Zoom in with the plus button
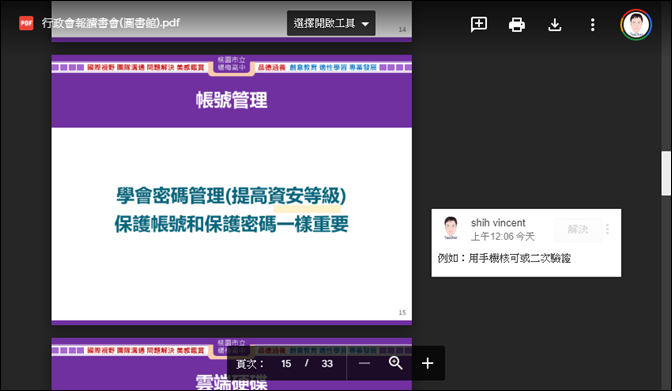Viewport: 672px width, 391px height. (x=427, y=363)
